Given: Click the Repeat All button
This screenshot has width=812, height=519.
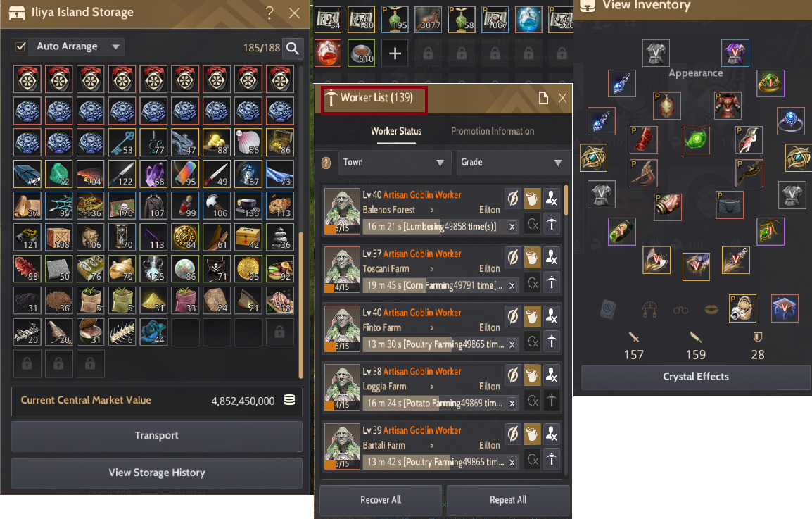Looking at the screenshot, I should 508,500.
